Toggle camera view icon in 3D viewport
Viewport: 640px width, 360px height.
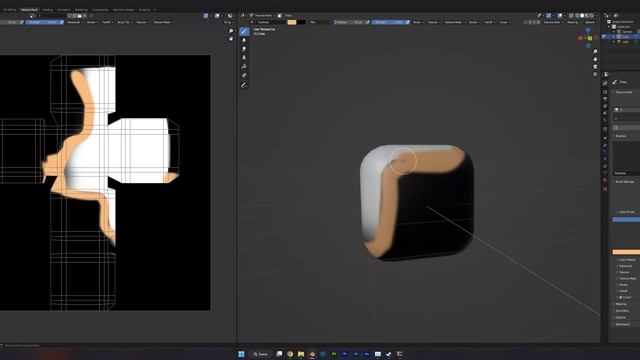point(595,67)
